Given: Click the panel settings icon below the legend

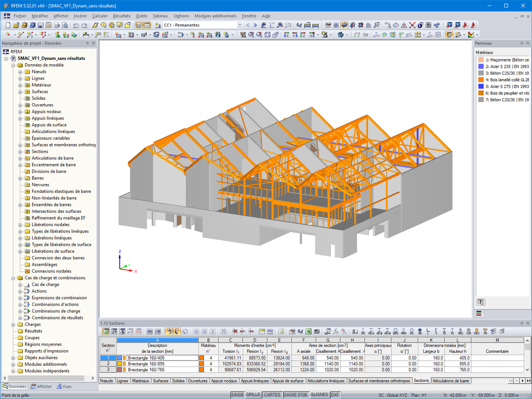Looking at the screenshot, I should [480, 302].
